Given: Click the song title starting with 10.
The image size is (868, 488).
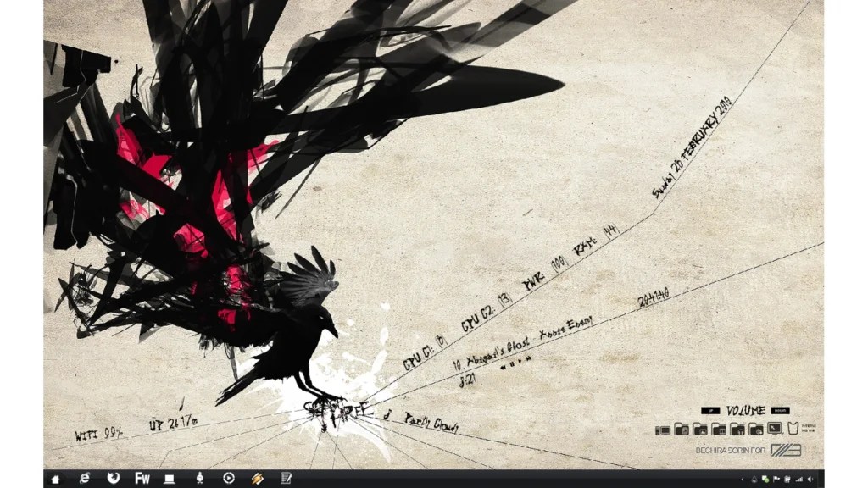Looking at the screenshot, I should (522, 344).
